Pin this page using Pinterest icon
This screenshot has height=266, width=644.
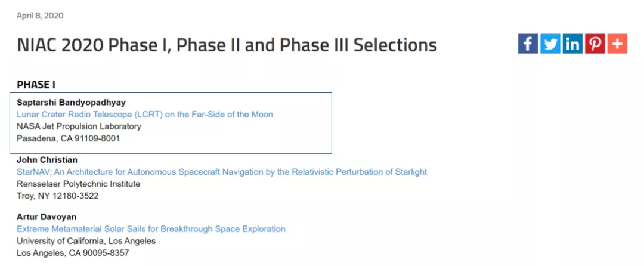coord(595,44)
